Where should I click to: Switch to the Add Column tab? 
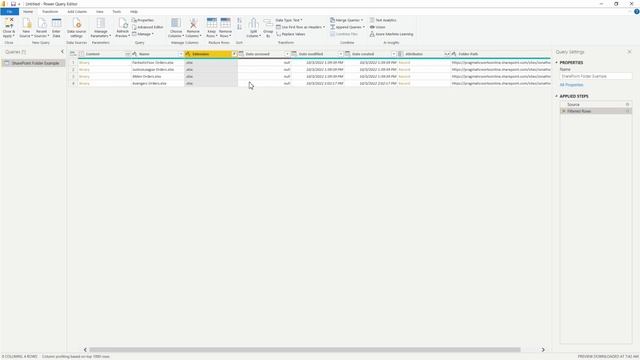click(77, 11)
